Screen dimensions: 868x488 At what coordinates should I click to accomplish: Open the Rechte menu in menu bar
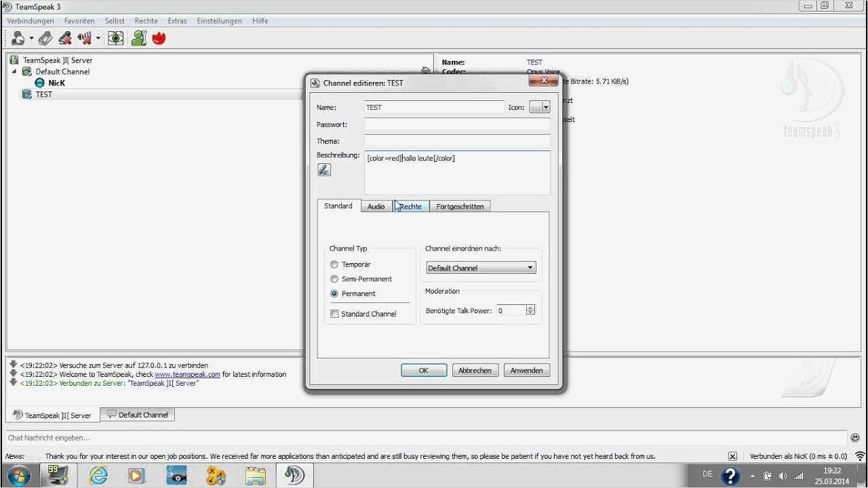146,21
